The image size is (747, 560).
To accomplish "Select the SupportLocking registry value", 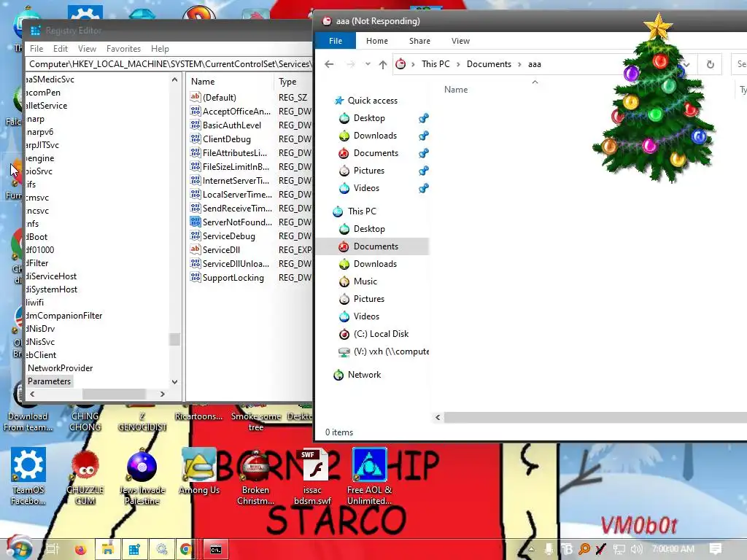I will pos(233,278).
